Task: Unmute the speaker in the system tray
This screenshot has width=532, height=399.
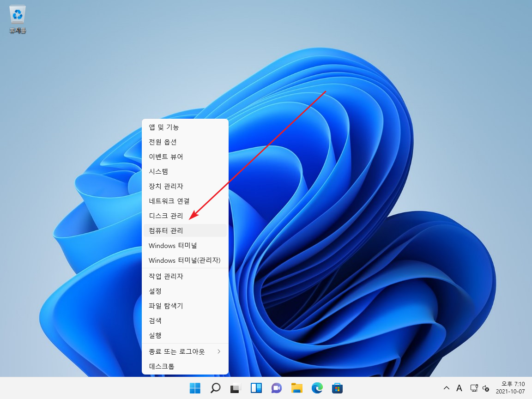Action: [x=486, y=388]
